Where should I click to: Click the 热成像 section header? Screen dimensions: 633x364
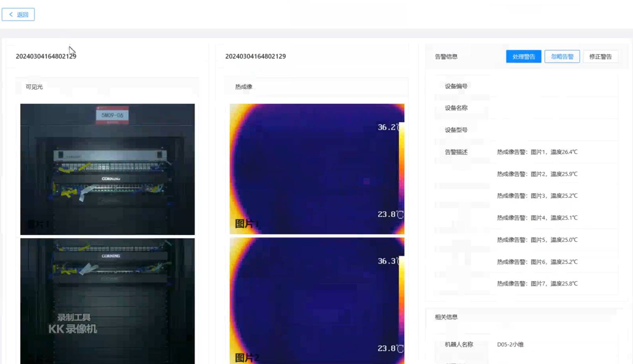(244, 87)
